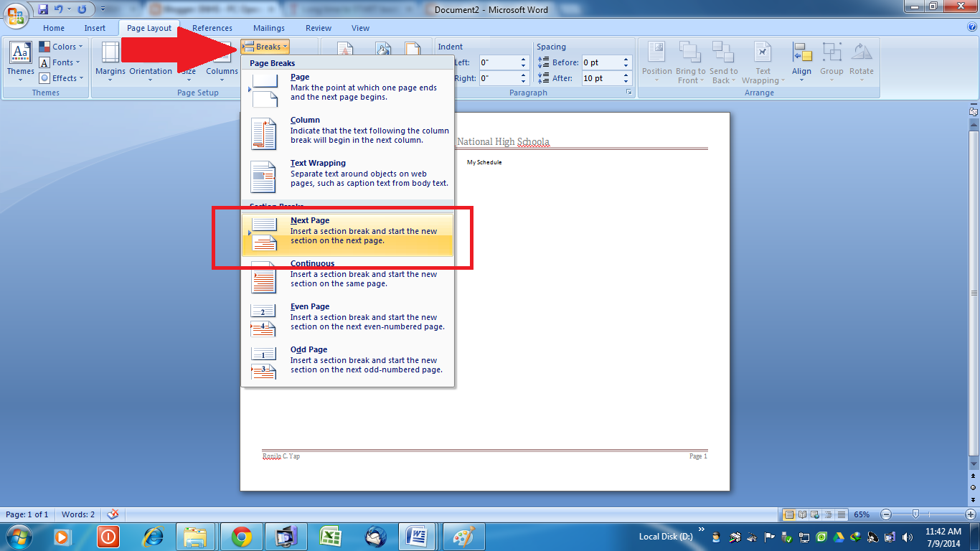Click the Words: 2 status indicator
Image resolution: width=980 pixels, height=551 pixels.
[x=78, y=514]
